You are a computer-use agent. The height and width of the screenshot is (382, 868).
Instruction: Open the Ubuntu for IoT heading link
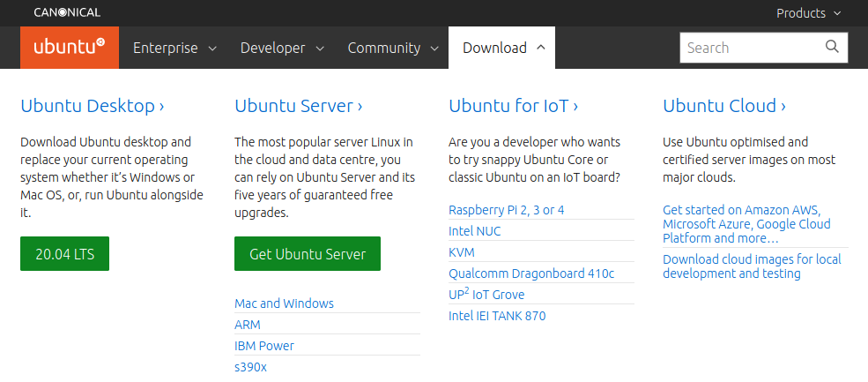514,105
